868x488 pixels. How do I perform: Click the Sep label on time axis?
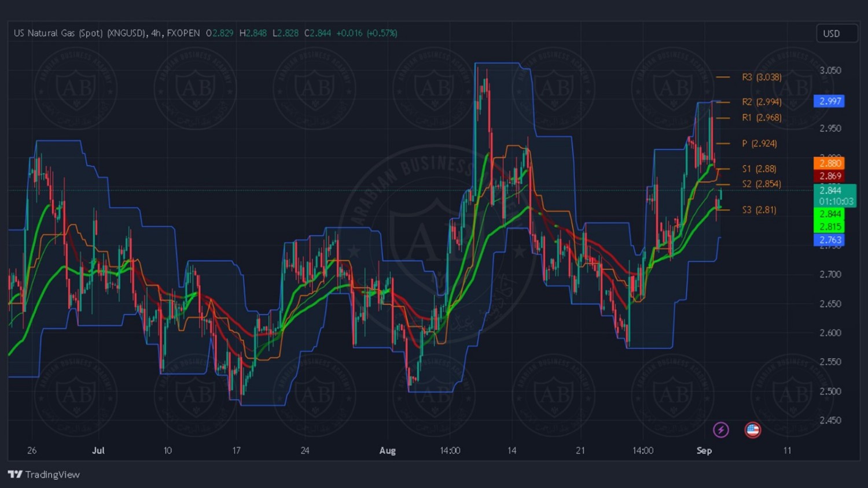pos(704,450)
